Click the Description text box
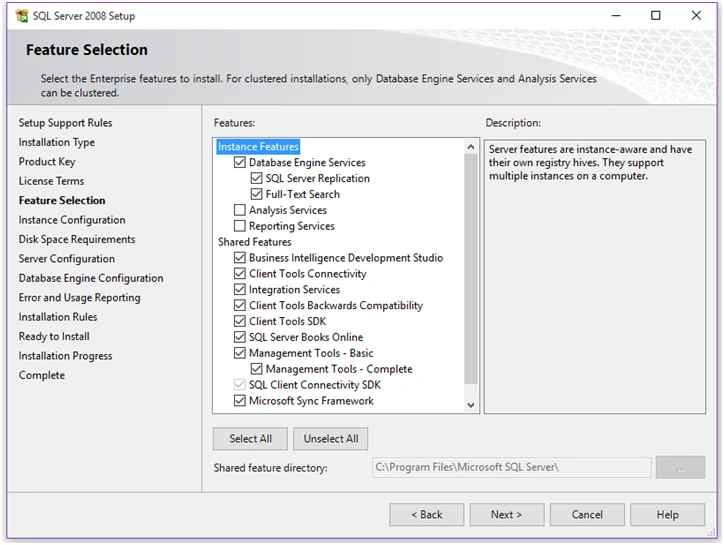Viewport: 724px width, 545px height. [595, 276]
